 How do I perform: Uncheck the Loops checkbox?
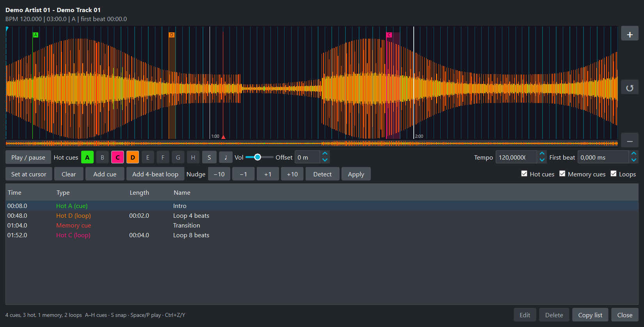[614, 174]
